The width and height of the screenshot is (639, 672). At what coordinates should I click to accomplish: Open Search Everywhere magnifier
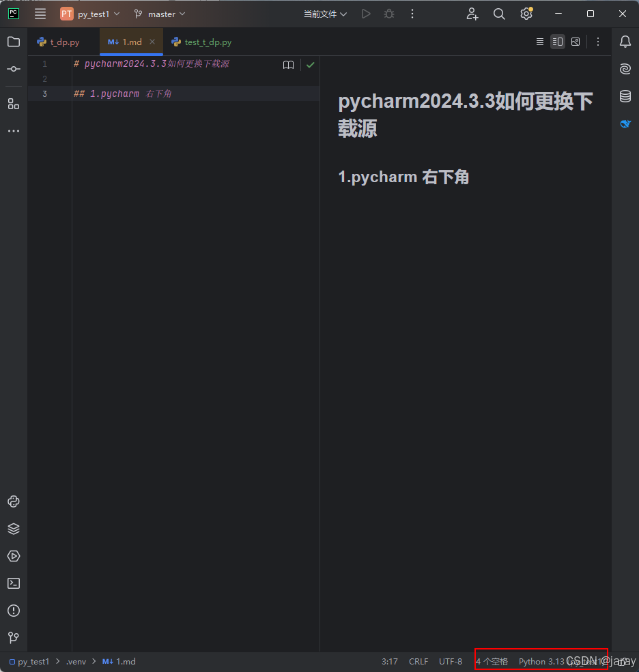(499, 14)
